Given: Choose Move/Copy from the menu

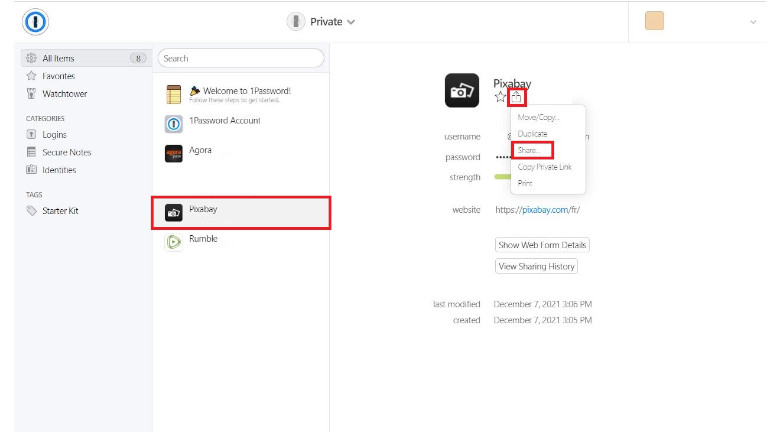Looking at the screenshot, I should click(538, 118).
